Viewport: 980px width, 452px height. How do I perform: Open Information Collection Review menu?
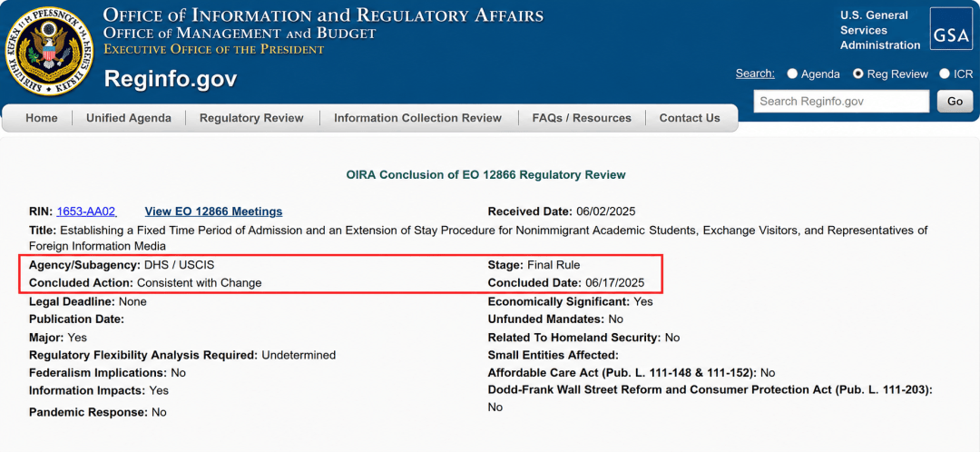418,118
